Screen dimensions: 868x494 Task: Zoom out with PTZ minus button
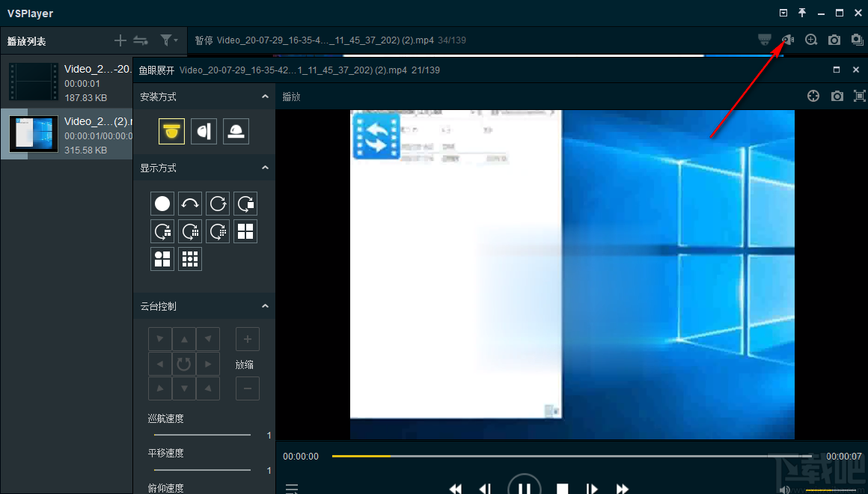click(x=248, y=388)
